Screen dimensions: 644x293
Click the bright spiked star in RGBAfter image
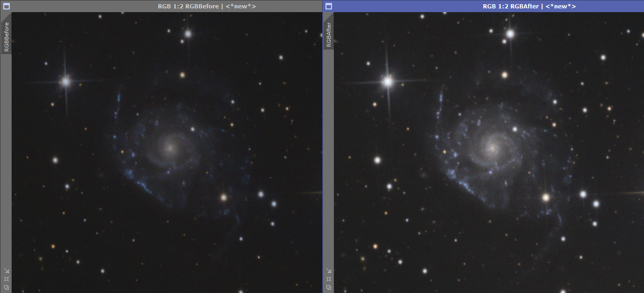[x=388, y=83]
